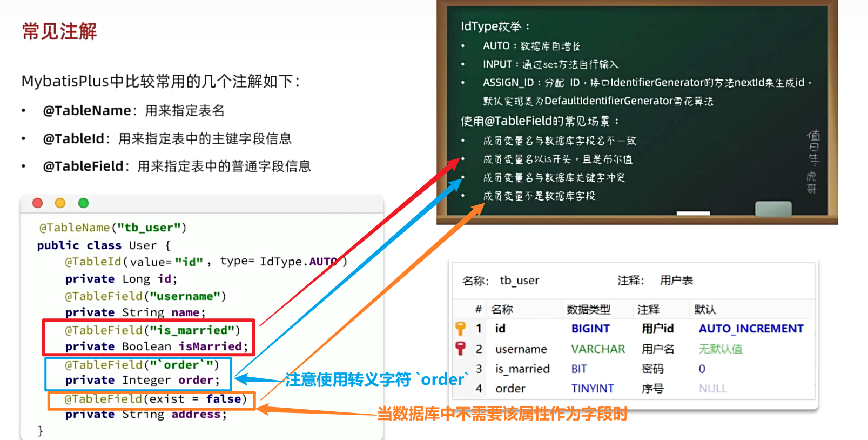The width and height of the screenshot is (868, 440).
Task: Click the red close dot on the code window
Action: [37, 203]
